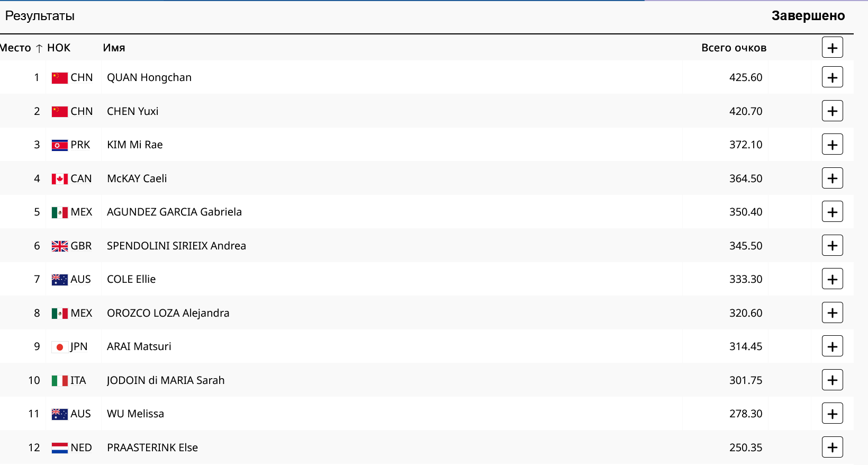This screenshot has width=868, height=465.
Task: Expand CHEN Yuxi's result row
Action: coord(832,111)
